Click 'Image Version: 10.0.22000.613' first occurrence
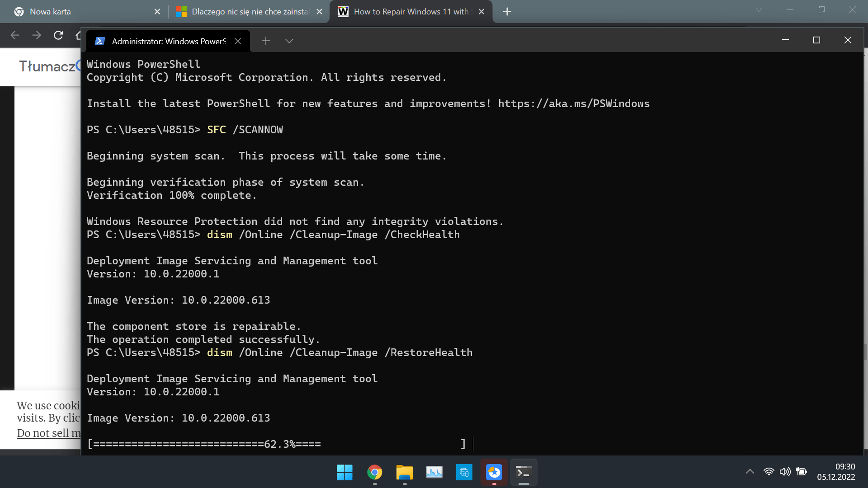 179,300
